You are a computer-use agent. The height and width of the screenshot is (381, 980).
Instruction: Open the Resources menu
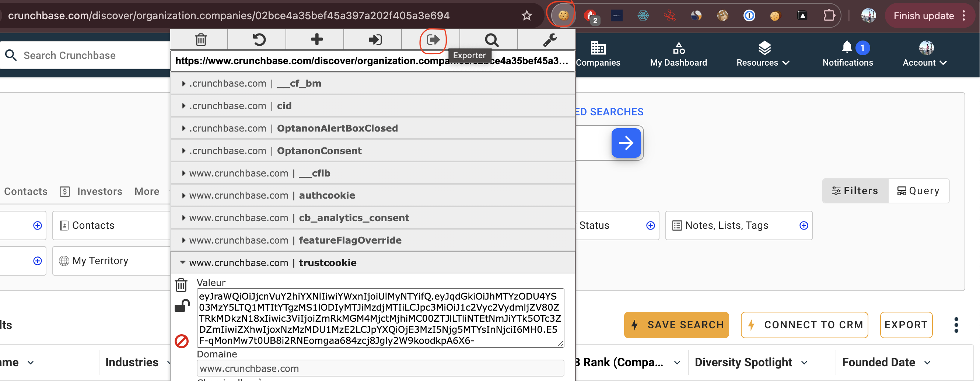762,62
